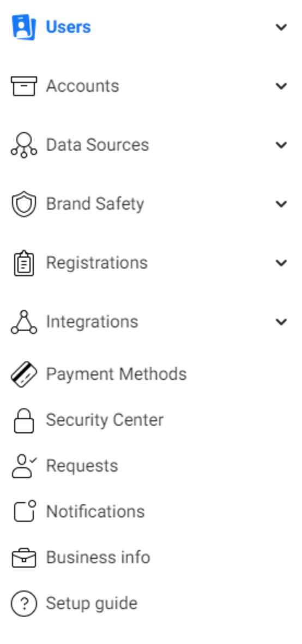Click the Accounts archive box icon
This screenshot has height=644, width=302.
(x=24, y=86)
